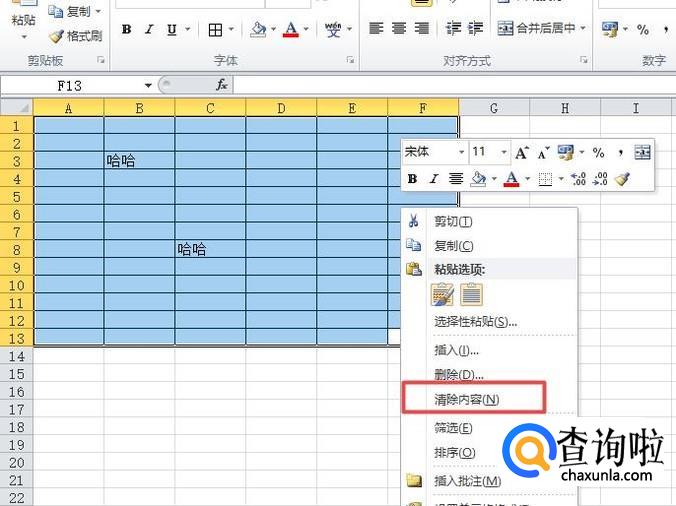Open the 剪贴板 group dialog launcher

click(100, 60)
